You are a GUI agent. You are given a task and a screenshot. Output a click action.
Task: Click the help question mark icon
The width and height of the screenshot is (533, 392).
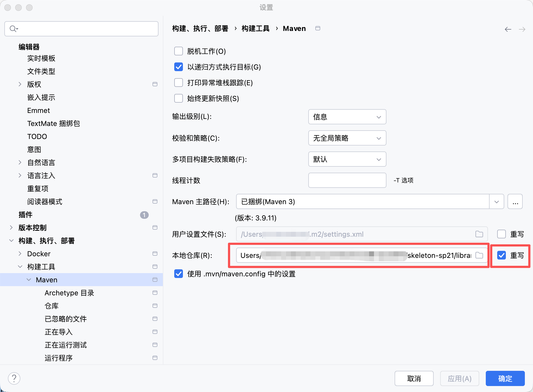(x=14, y=378)
